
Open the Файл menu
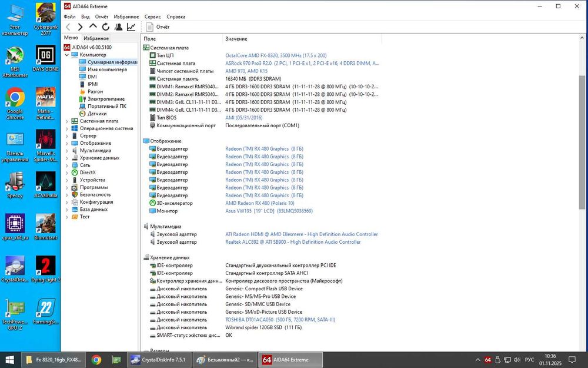coord(69,16)
